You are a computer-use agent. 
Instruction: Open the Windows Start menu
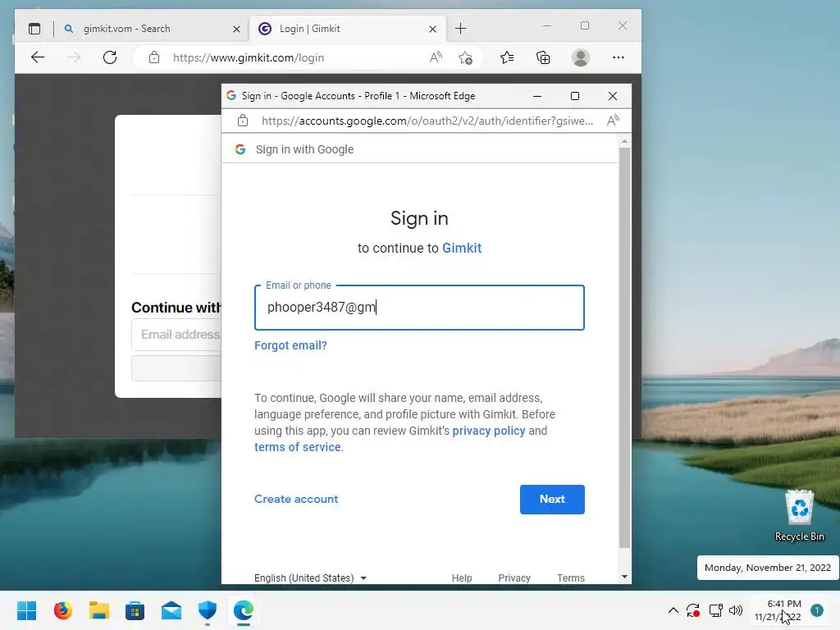pyautogui.click(x=26, y=610)
